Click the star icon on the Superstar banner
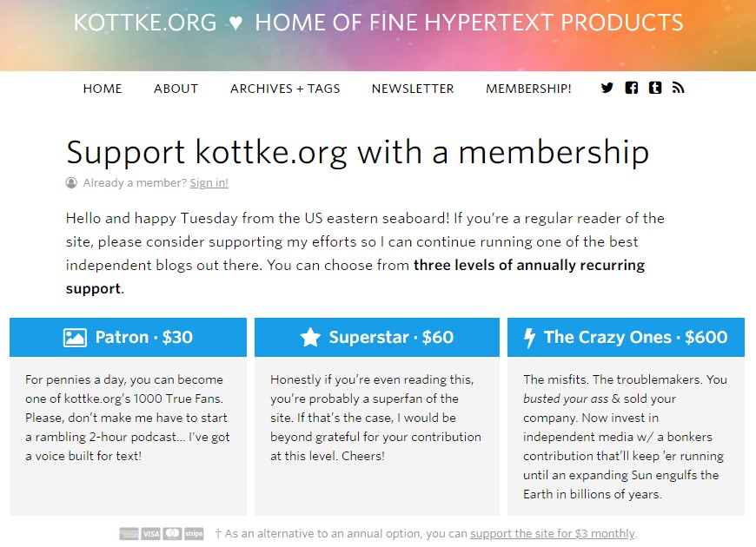756x547 pixels. [x=310, y=337]
